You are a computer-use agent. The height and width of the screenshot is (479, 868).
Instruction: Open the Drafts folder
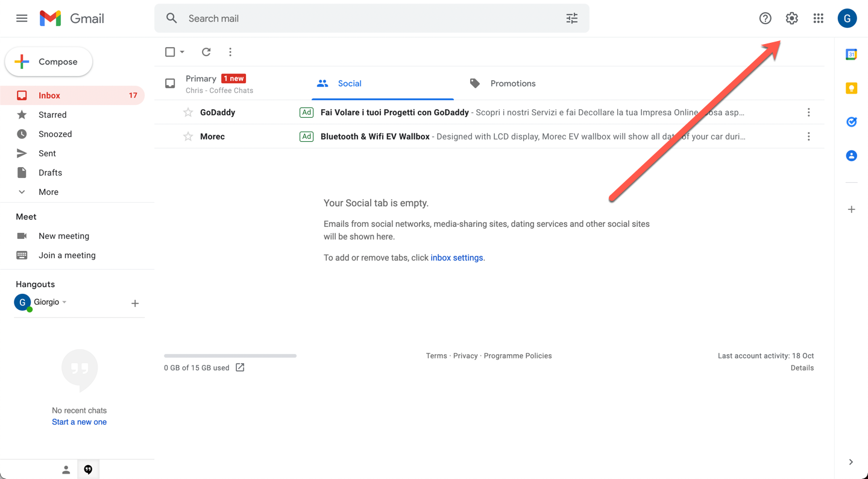(x=72, y=173)
